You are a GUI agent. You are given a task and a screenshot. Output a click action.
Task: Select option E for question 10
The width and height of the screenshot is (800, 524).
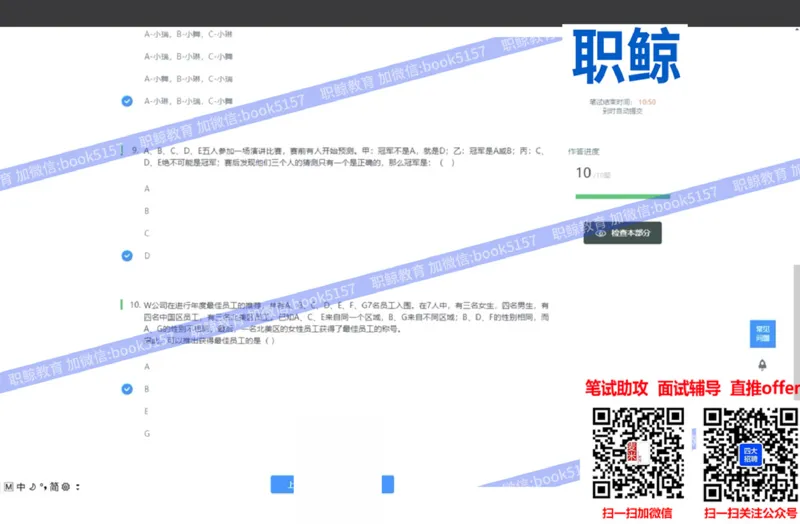coord(146,411)
